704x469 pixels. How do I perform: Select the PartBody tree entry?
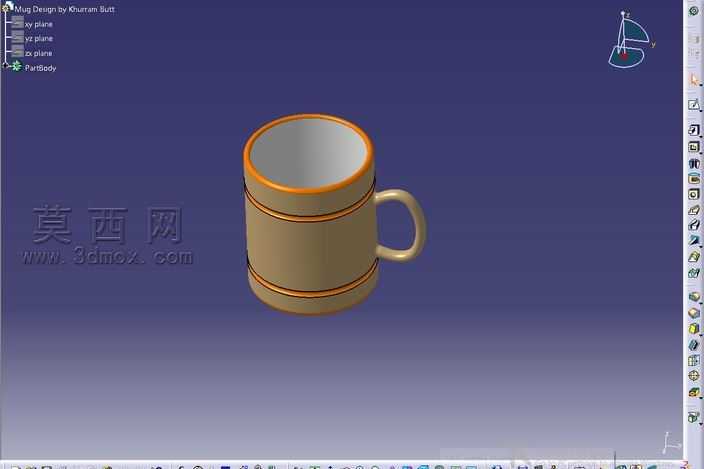[x=40, y=68]
